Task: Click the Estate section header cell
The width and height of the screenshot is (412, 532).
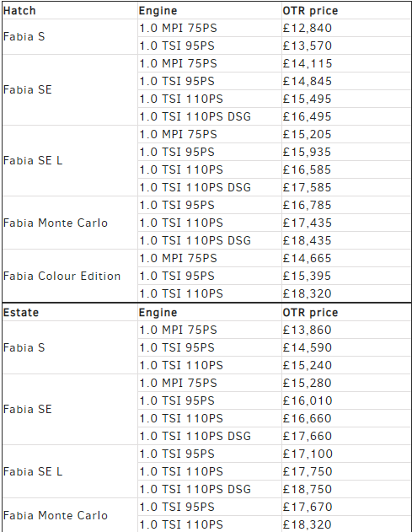Action: [70, 312]
